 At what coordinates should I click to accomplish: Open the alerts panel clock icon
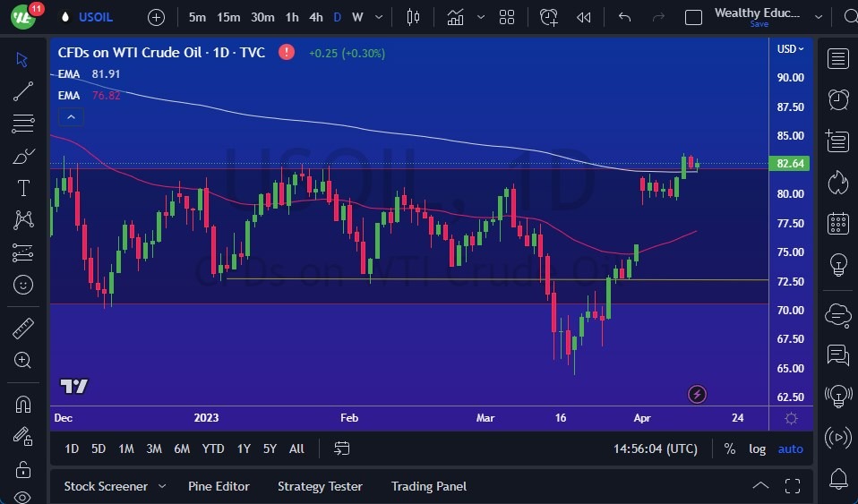838,99
